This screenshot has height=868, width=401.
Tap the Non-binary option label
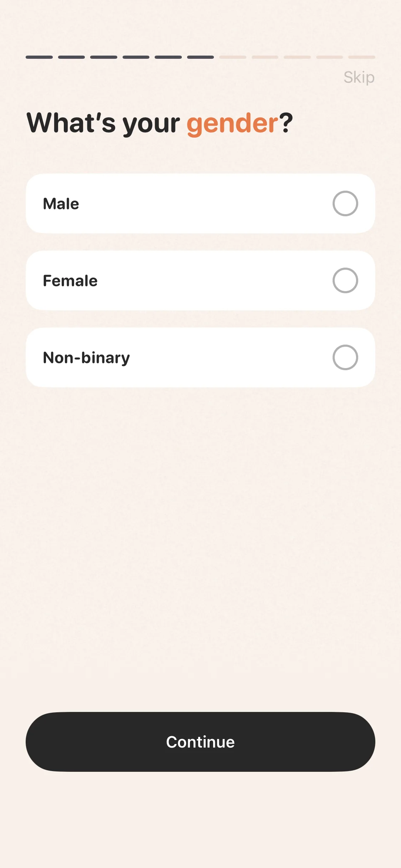[86, 358]
